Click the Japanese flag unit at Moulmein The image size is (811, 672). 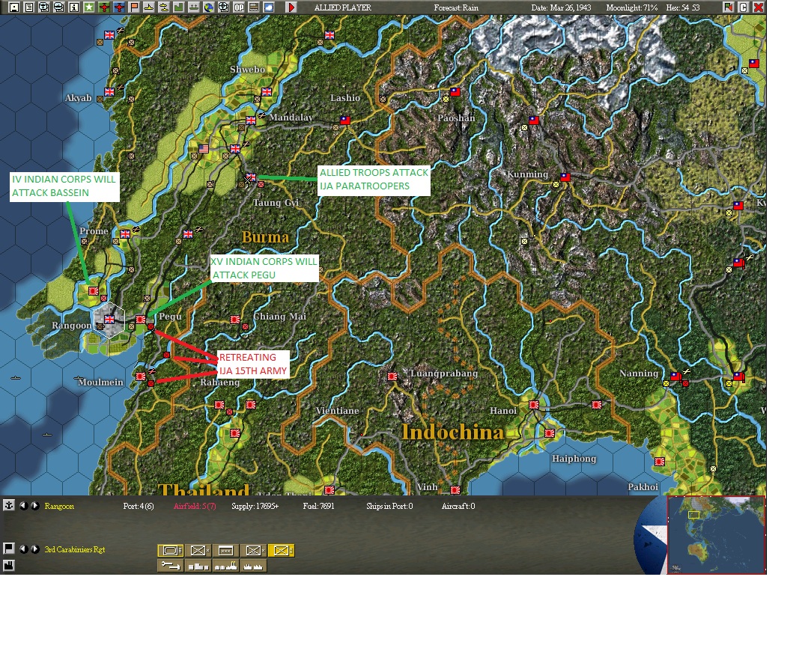[141, 376]
